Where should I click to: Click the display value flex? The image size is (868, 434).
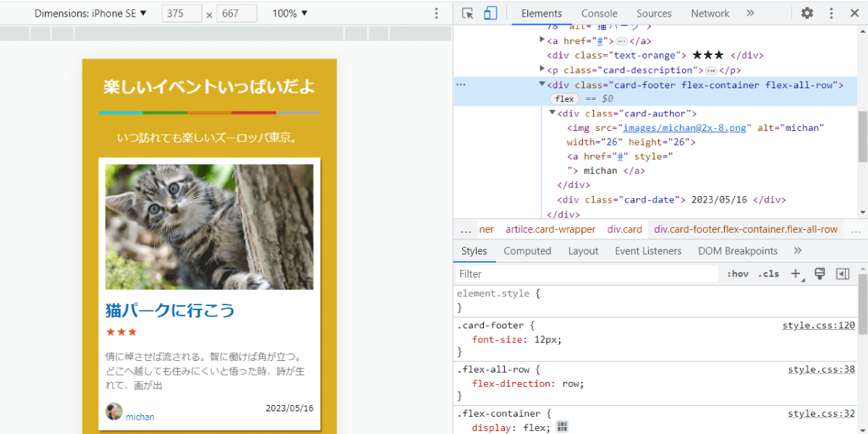(536, 428)
